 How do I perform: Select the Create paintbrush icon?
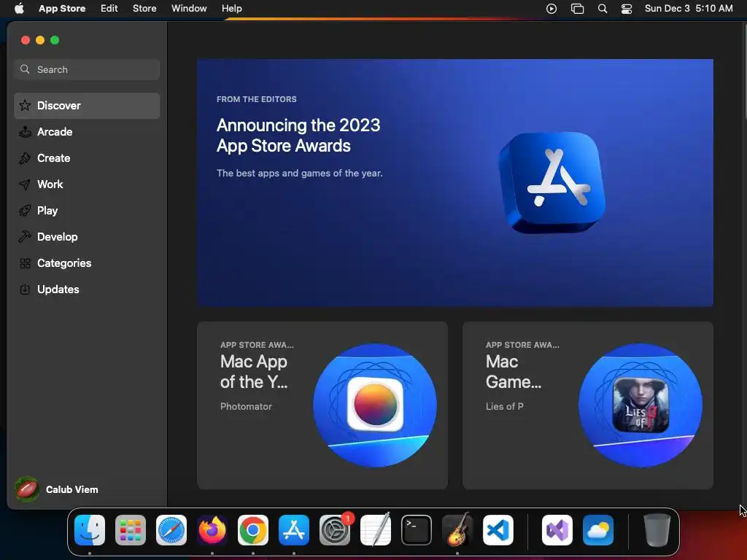click(25, 157)
